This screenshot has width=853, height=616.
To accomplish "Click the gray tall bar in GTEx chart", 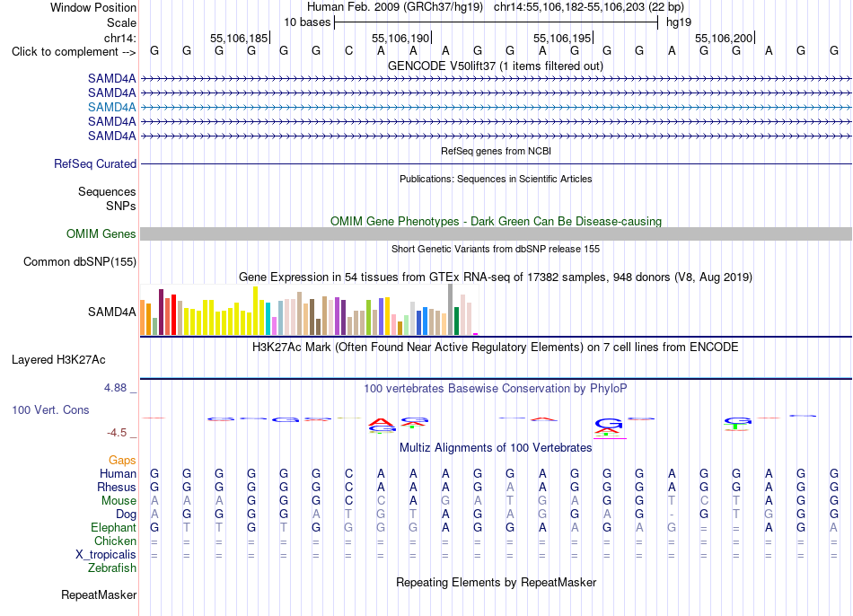I will [x=451, y=310].
